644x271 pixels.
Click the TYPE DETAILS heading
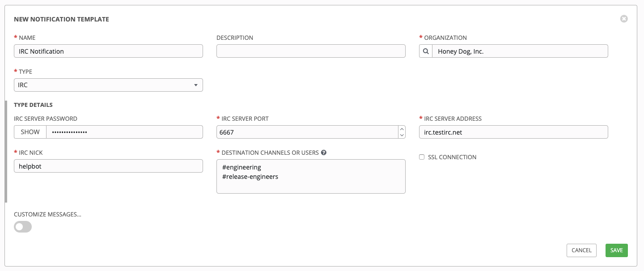coord(33,105)
